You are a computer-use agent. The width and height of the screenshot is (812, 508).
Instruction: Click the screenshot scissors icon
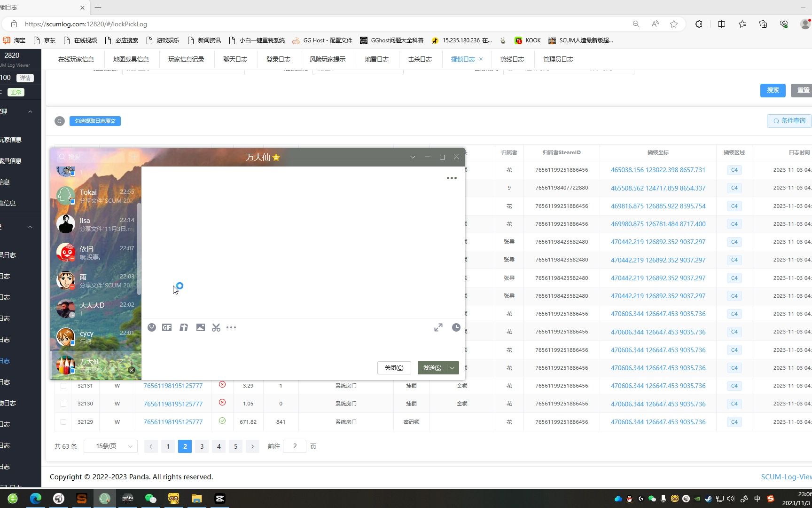pos(216,327)
